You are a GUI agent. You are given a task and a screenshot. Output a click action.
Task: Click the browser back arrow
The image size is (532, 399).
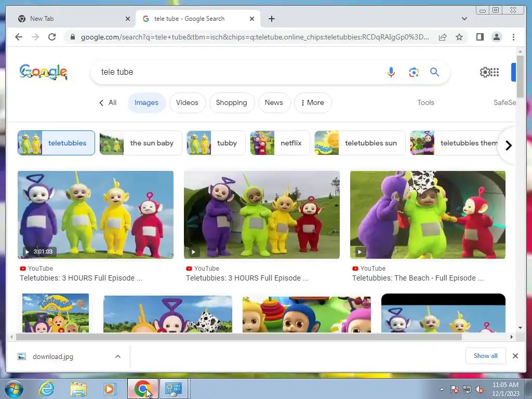pos(19,37)
